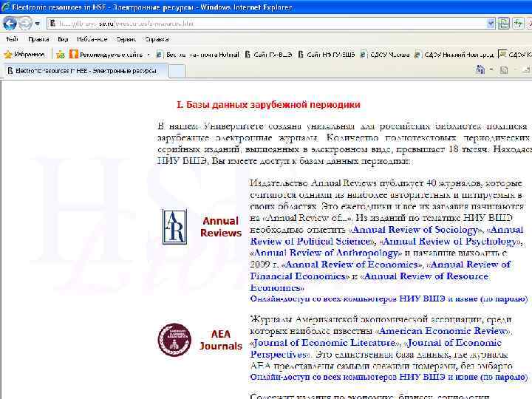Screen dimensions: 532x399
Task: Open Annual Review of Anthropology link
Action: (x=326, y=253)
